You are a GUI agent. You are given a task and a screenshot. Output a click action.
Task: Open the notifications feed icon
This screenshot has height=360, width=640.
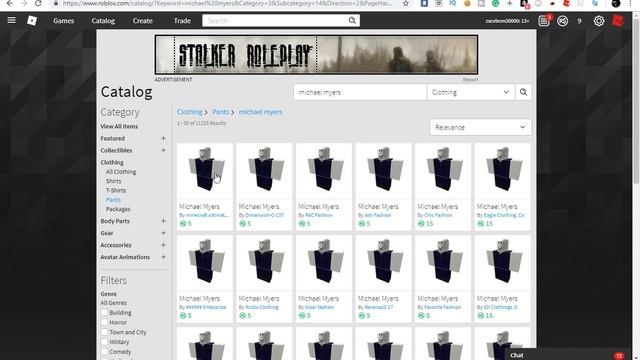pyautogui.click(x=544, y=21)
